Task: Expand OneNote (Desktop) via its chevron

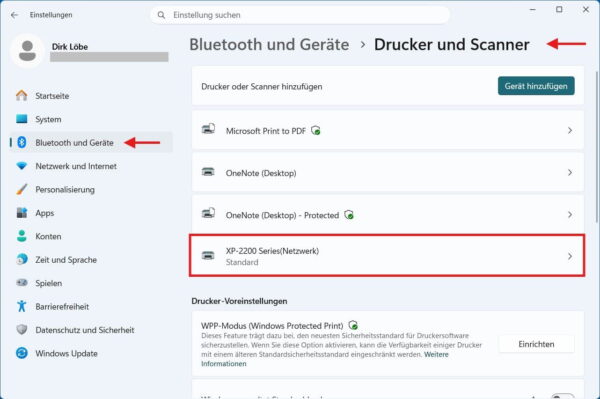Action: point(570,173)
